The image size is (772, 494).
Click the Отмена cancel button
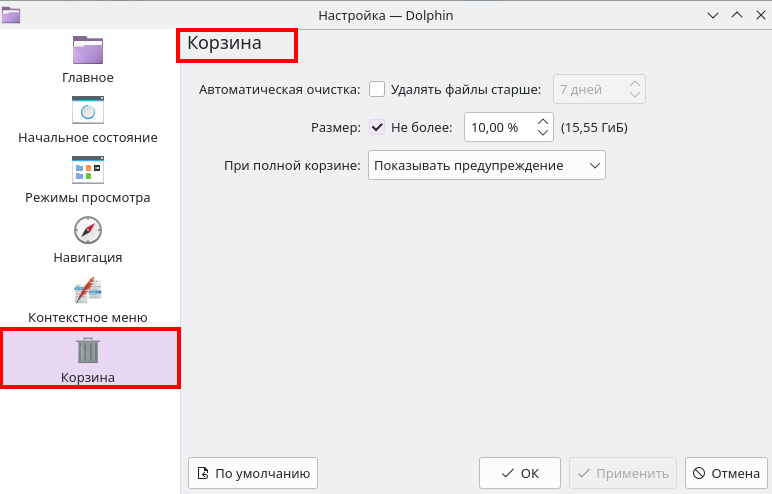tap(726, 473)
